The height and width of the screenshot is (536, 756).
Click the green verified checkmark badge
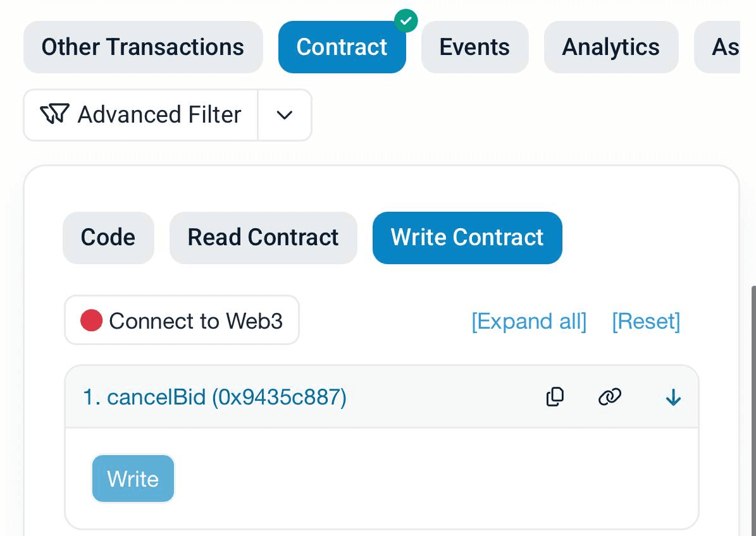tap(406, 21)
